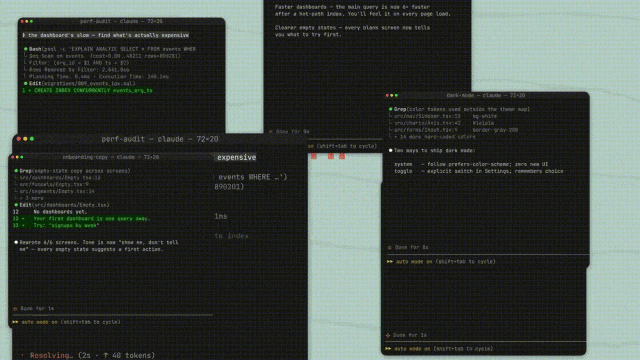640x360 pixels.
Task: Click the large perf-audit title bar text
Action: point(160,139)
